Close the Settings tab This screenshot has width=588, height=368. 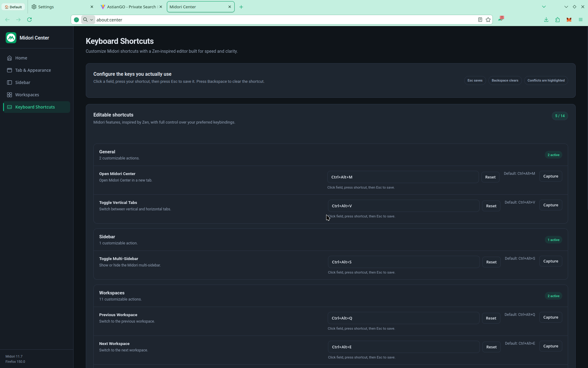pos(92,7)
